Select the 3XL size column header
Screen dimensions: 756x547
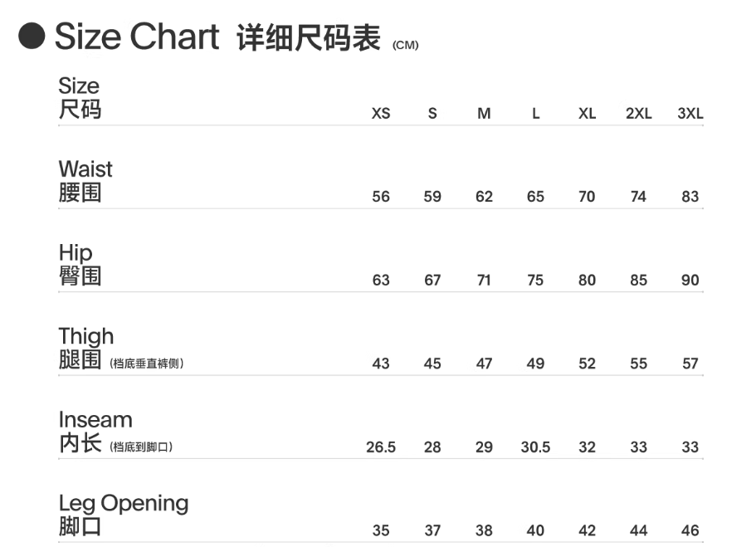[690, 114]
